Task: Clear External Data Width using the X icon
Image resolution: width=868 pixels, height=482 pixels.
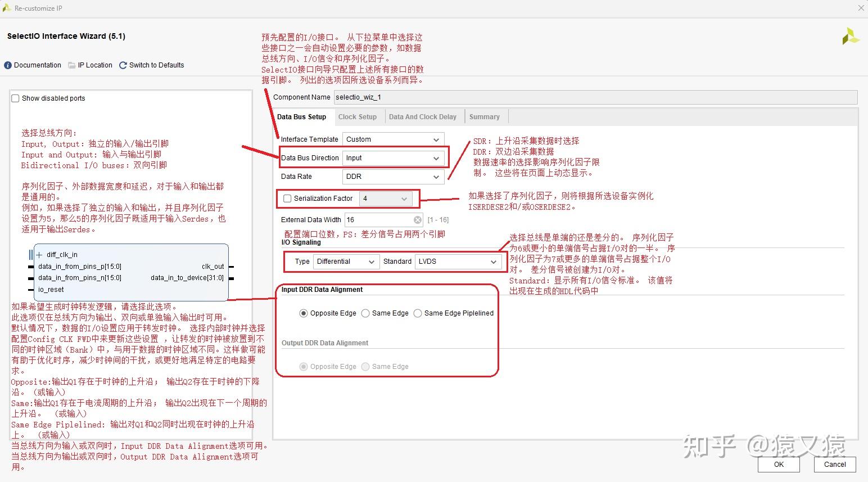Action: pos(417,219)
